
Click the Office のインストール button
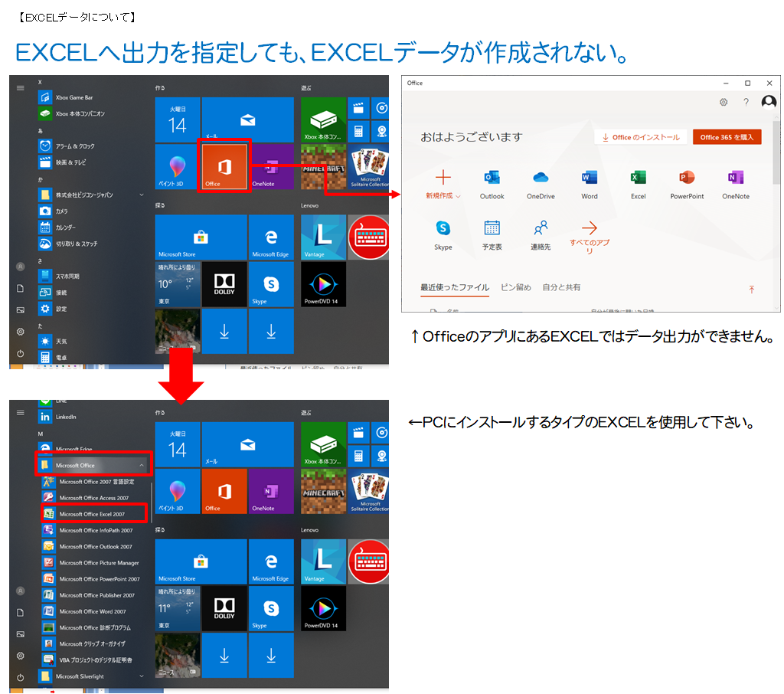[x=641, y=137]
